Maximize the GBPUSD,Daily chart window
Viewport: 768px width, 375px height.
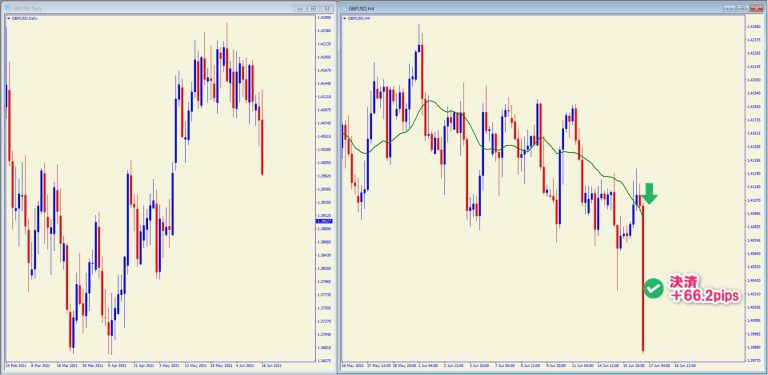click(x=313, y=8)
